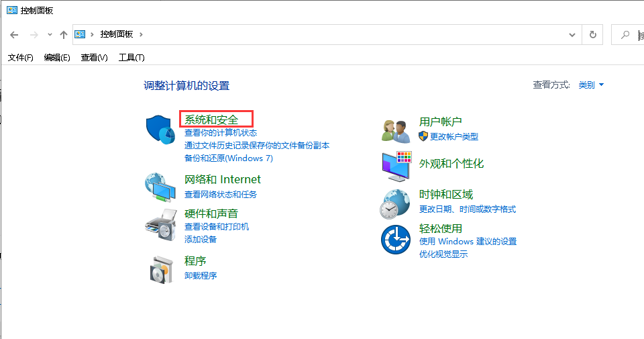Open 备份和还原(Windows 7) link

tap(228, 158)
